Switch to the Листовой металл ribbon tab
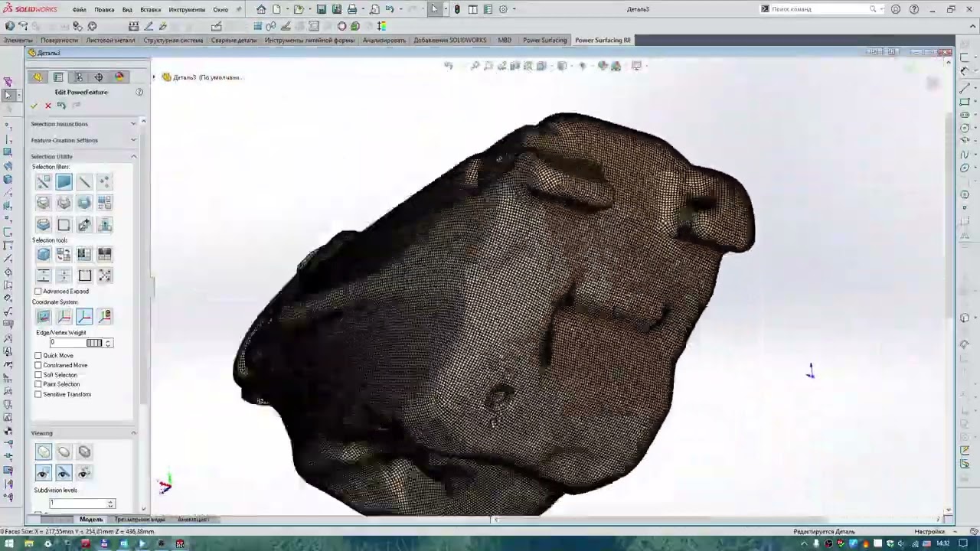The image size is (980, 551). [110, 40]
